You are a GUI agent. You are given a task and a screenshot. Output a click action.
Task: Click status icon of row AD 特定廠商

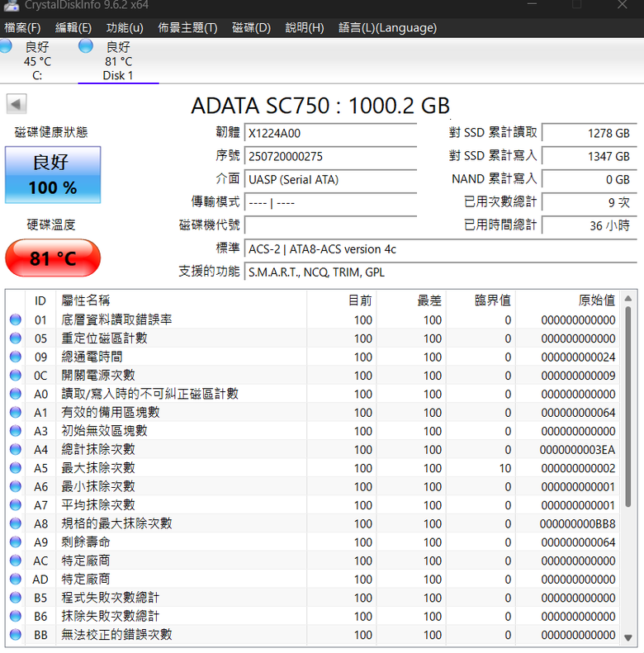[x=16, y=580]
